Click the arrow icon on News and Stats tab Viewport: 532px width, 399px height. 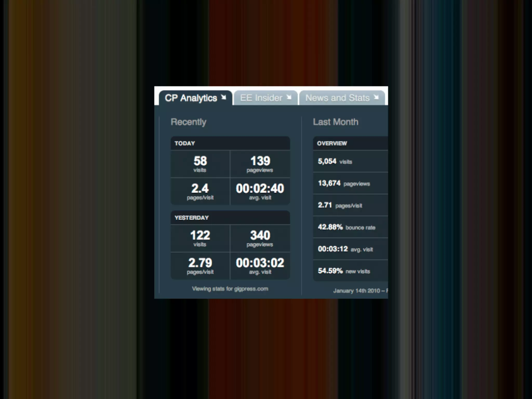[376, 97]
